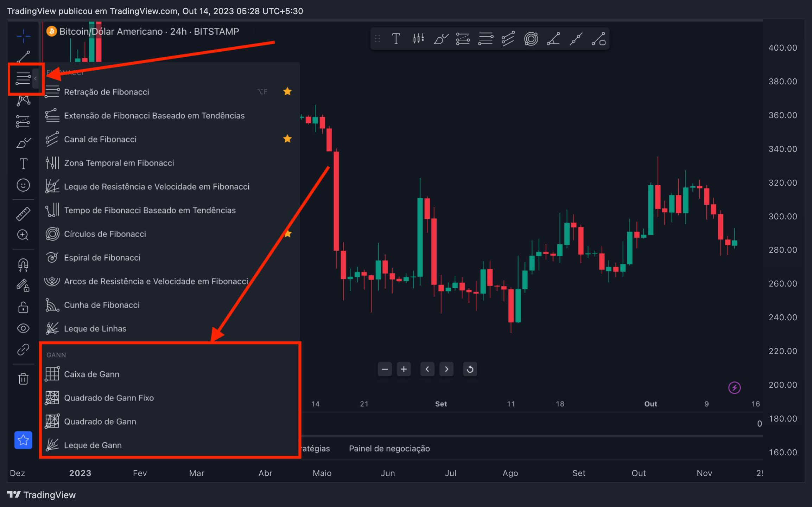The image size is (812, 507).
Task: Toggle the favorites toolbar star button
Action: pyautogui.click(x=23, y=440)
